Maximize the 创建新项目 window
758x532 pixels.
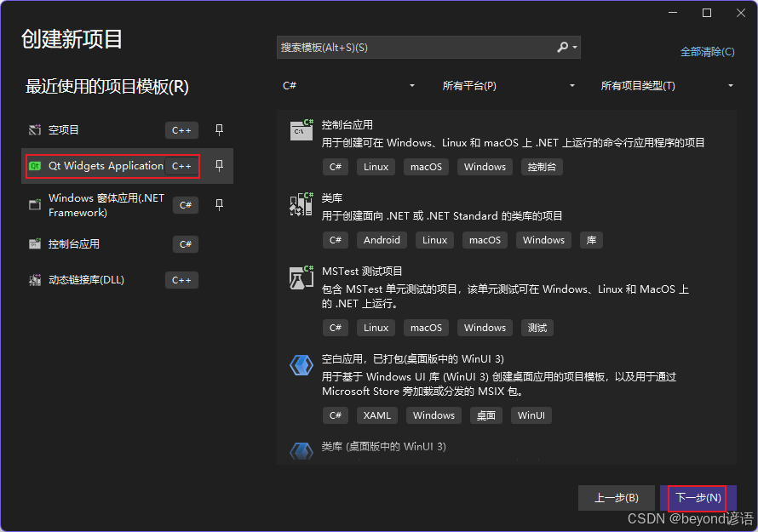(x=707, y=13)
